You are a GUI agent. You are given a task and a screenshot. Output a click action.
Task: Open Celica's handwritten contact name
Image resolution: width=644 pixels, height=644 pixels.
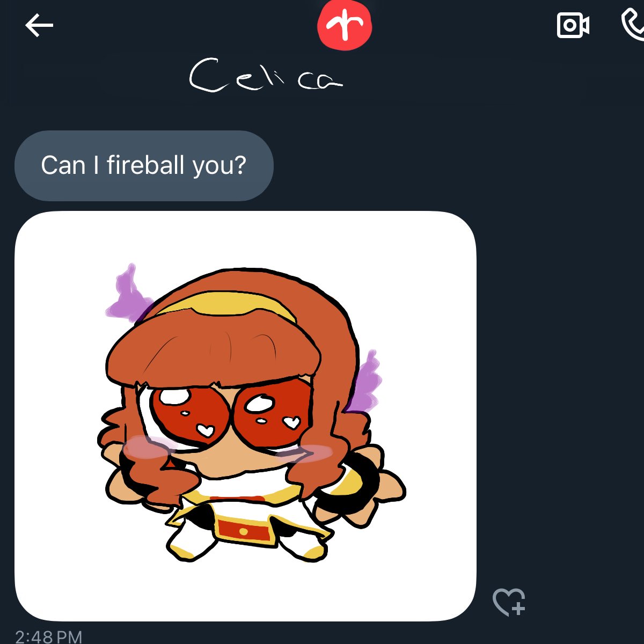[x=266, y=75]
